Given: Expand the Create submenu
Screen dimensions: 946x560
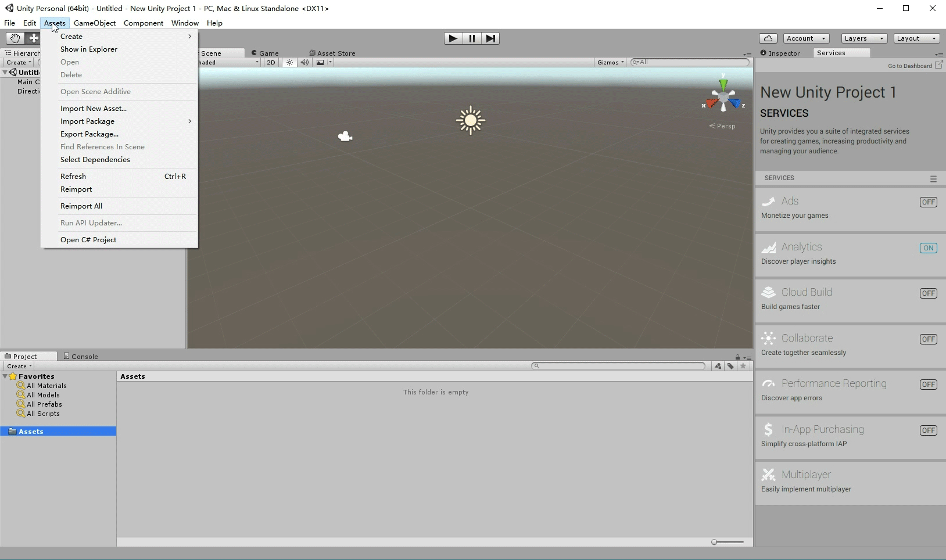Looking at the screenshot, I should click(119, 37).
